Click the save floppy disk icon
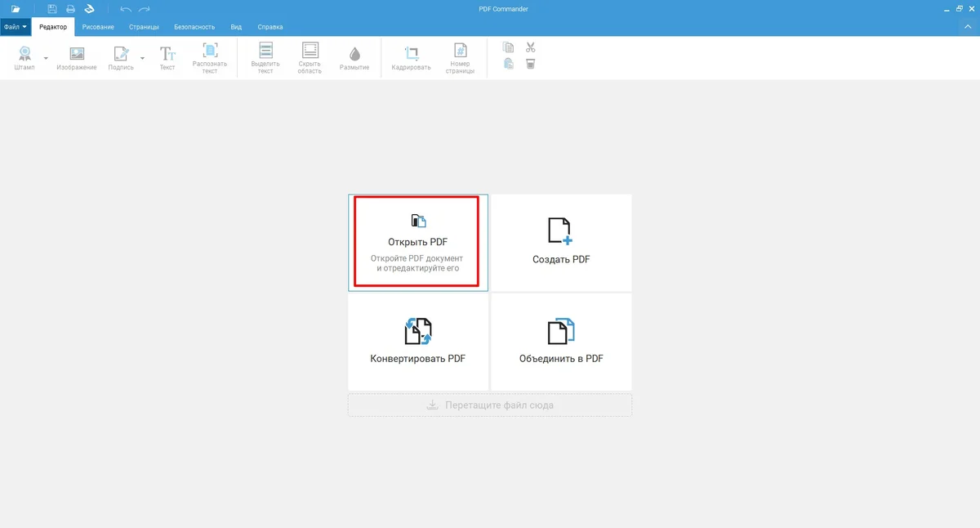This screenshot has width=980, height=528. point(52,8)
